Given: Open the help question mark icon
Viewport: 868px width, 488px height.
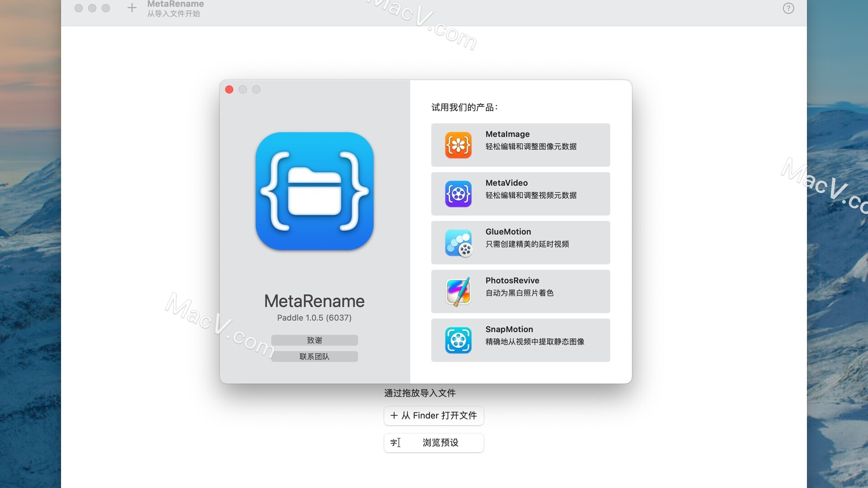Looking at the screenshot, I should coord(788,8).
